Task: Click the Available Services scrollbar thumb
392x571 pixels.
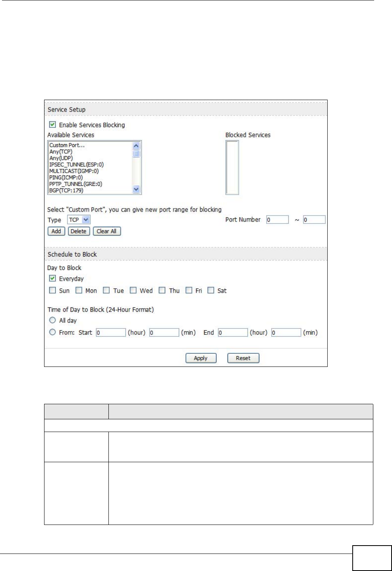Action: (x=137, y=154)
